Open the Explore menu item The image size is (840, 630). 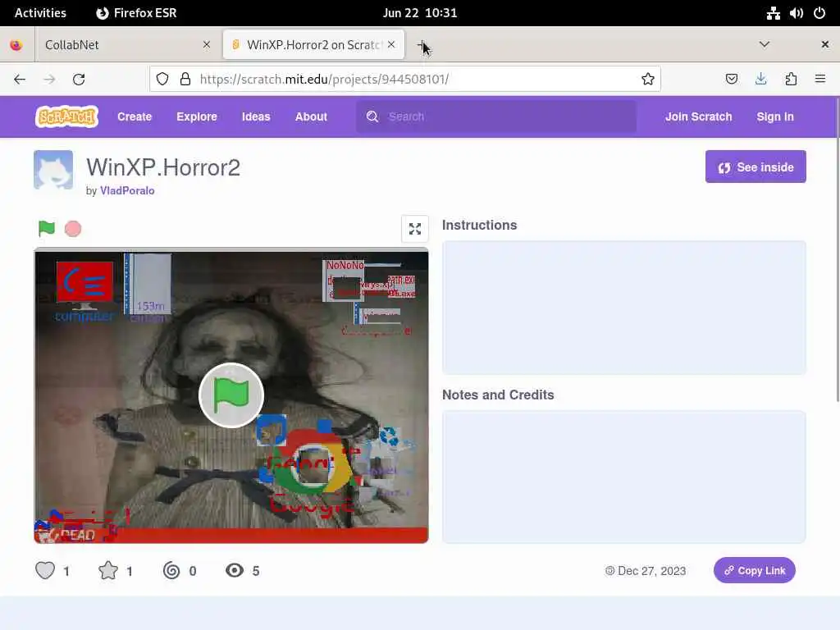(197, 116)
